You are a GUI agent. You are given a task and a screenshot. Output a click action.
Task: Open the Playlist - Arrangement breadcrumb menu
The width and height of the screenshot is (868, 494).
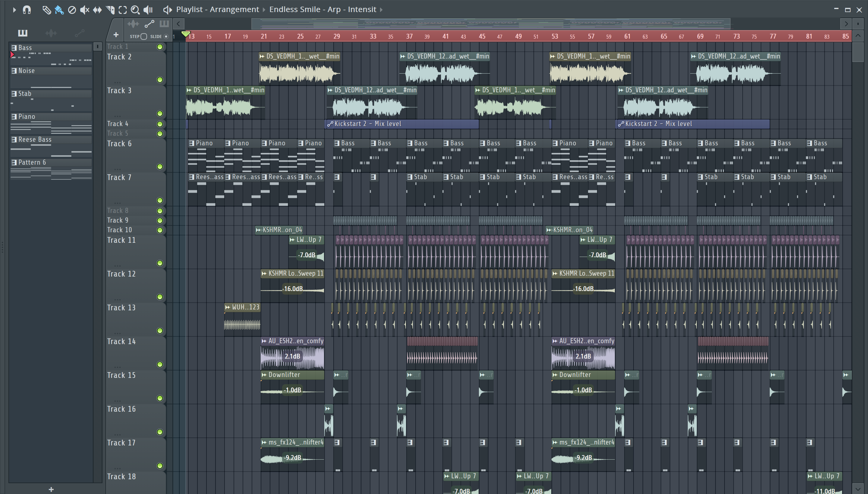click(x=217, y=10)
